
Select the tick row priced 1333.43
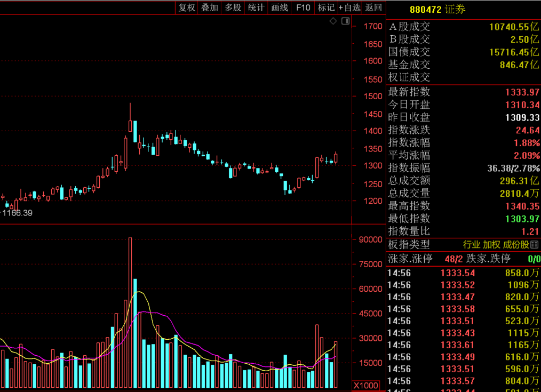point(463,333)
